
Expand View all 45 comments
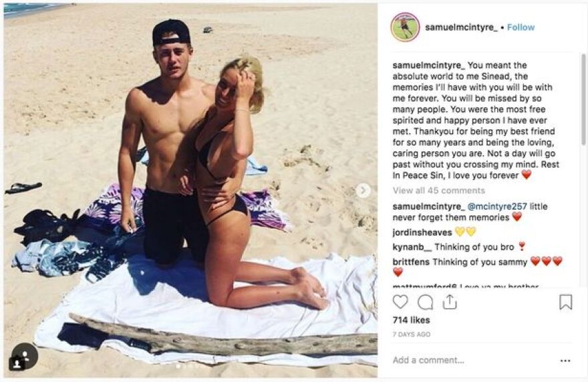439,191
